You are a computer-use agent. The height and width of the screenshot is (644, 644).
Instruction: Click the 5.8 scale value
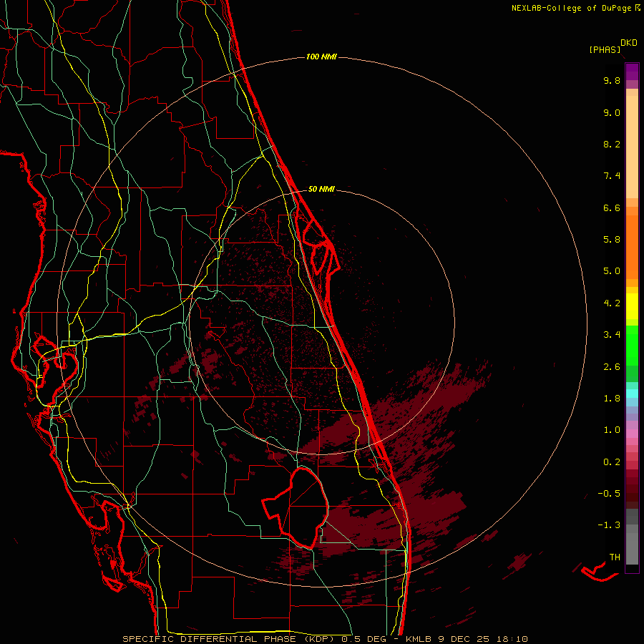612,240
